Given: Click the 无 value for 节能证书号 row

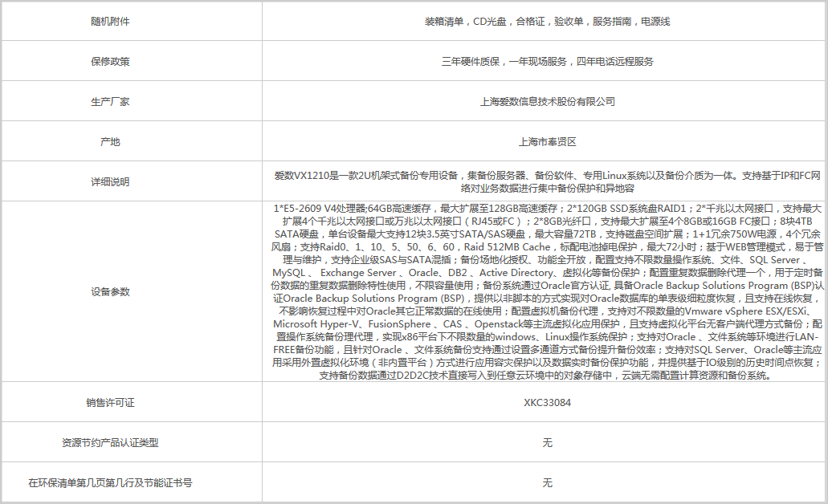Looking at the screenshot, I should (547, 483).
